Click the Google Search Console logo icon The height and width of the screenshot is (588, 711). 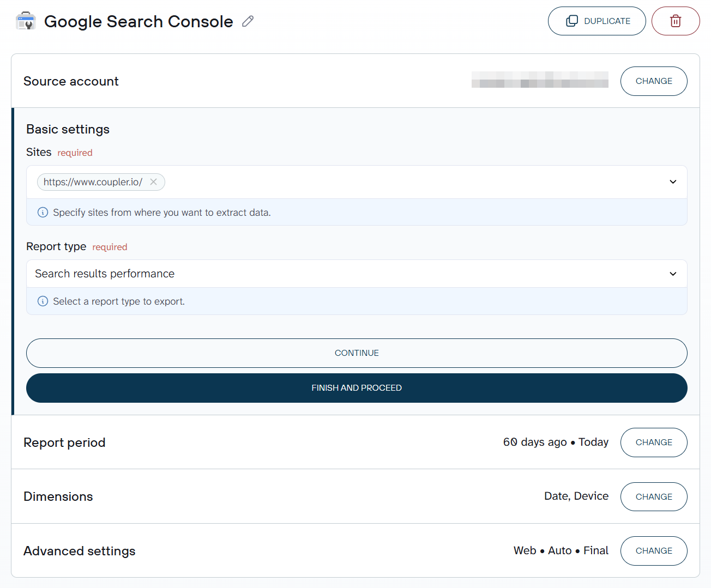[x=26, y=21]
